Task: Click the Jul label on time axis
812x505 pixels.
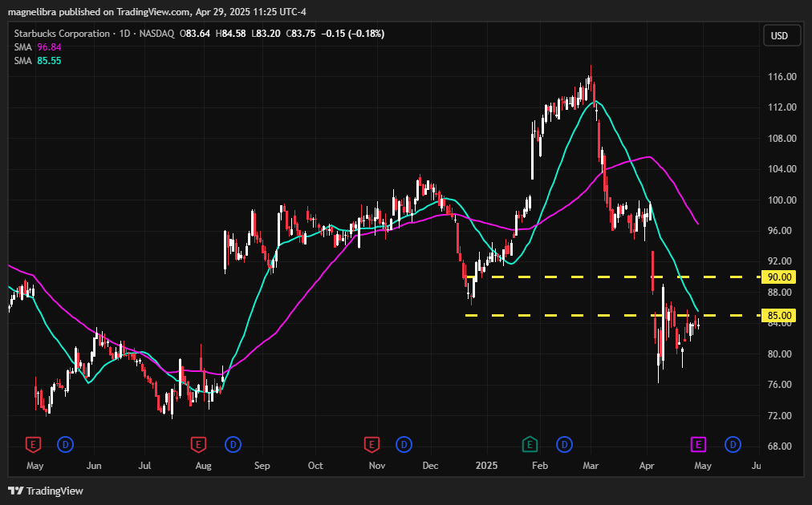Action: coord(144,466)
